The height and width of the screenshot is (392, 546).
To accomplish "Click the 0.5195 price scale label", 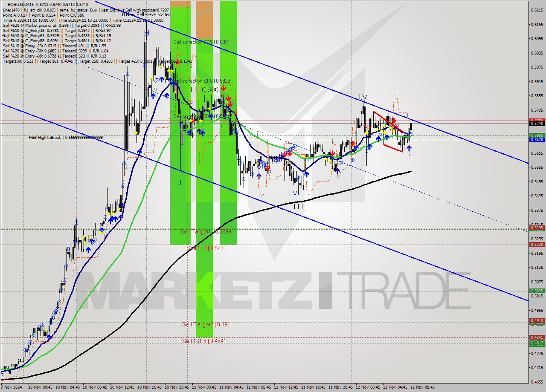I will (537, 253).
